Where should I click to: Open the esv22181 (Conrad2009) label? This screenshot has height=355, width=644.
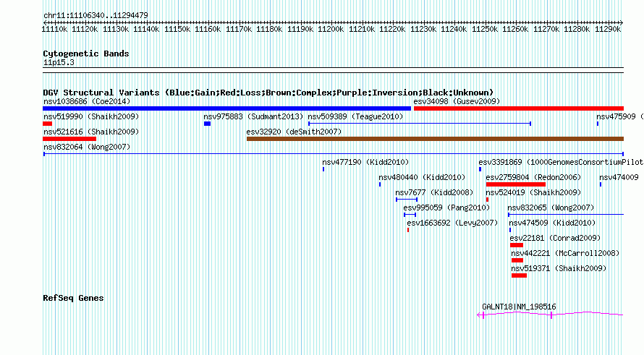555,238
